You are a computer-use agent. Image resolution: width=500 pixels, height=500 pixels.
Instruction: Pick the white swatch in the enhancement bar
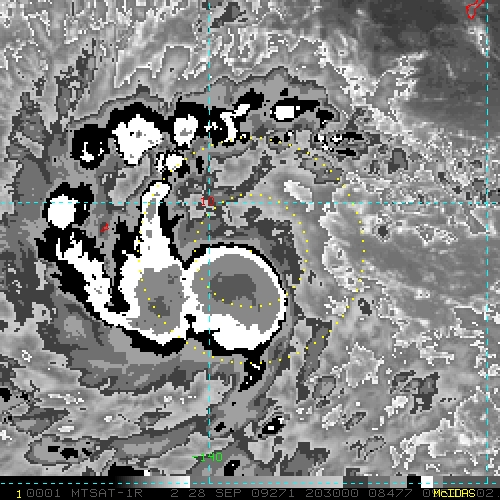coord(427,482)
